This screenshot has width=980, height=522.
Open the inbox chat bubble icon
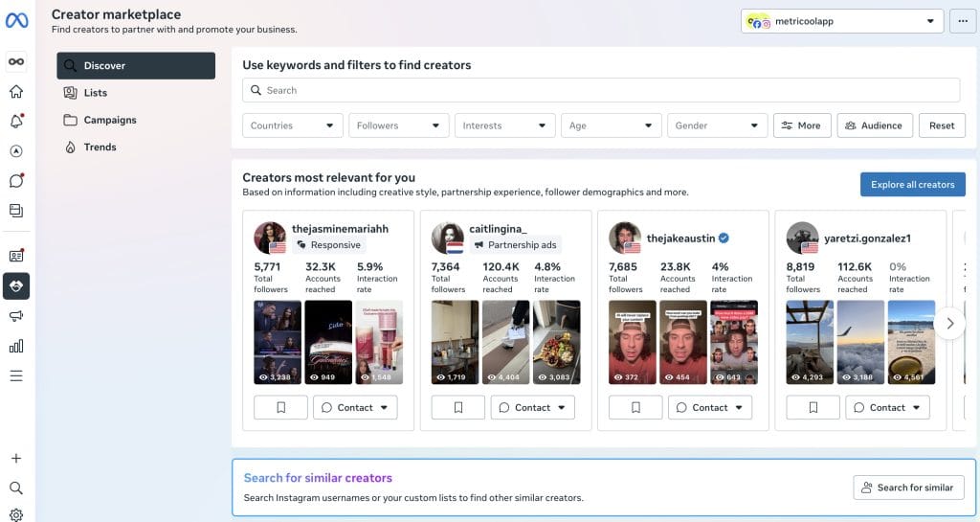[16, 181]
